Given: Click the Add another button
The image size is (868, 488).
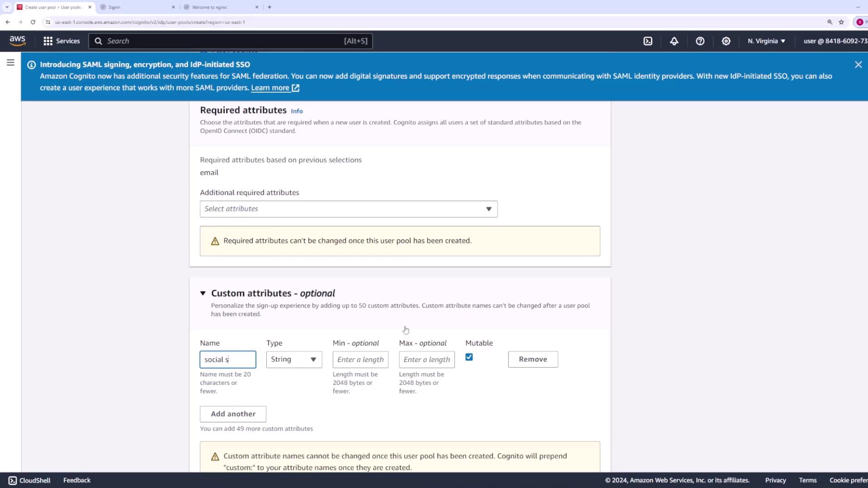Looking at the screenshot, I should click(233, 414).
